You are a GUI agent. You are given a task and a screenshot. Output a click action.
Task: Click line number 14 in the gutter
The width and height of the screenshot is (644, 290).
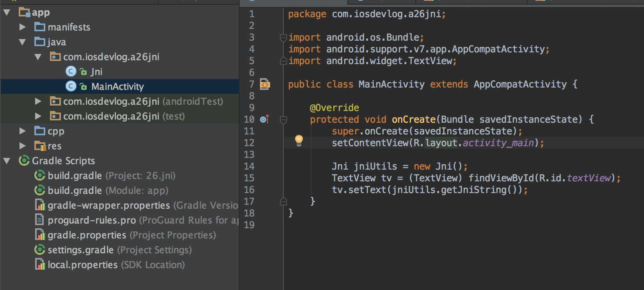pos(249,166)
